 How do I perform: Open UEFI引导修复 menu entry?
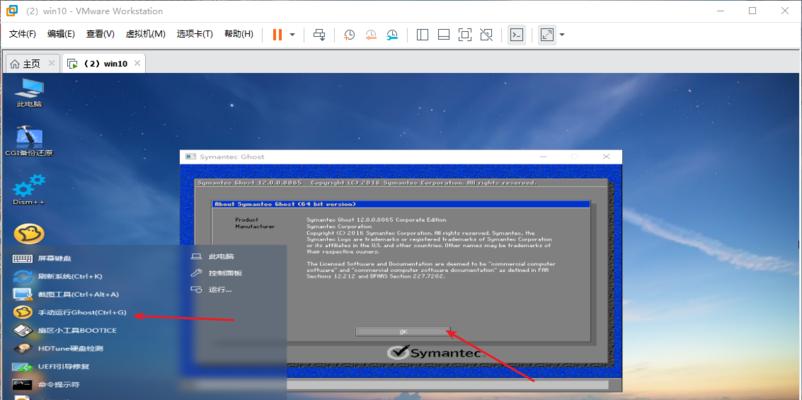[x=51, y=367]
